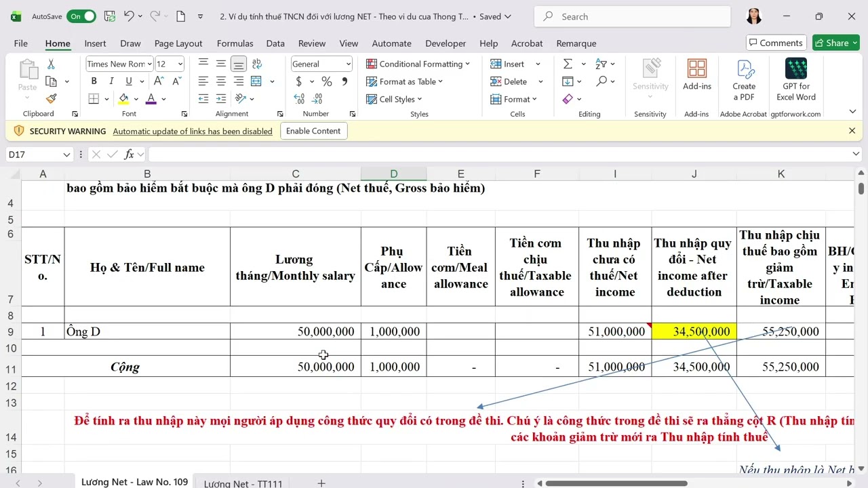The width and height of the screenshot is (868, 488).
Task: Click the Enable Content button
Action: point(313,131)
